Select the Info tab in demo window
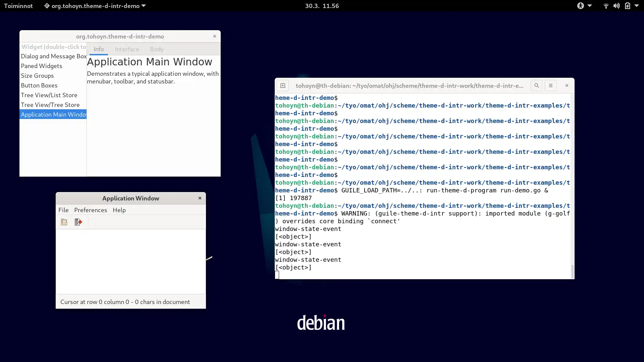The image size is (644, 362). pyautogui.click(x=98, y=49)
